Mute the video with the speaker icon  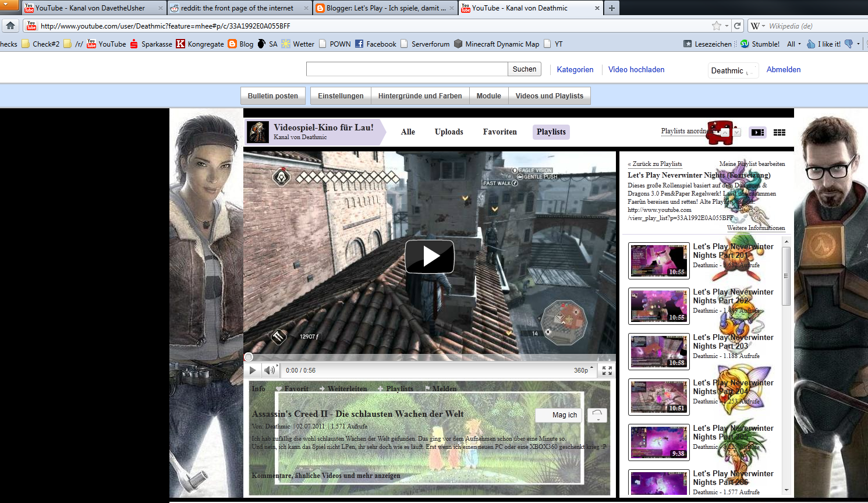pyautogui.click(x=270, y=370)
